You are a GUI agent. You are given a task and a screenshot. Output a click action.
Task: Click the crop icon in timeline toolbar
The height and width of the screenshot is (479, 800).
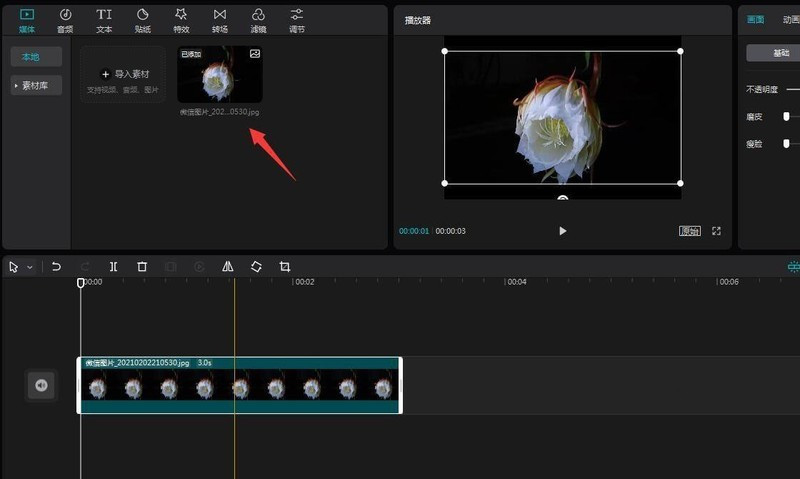[285, 267]
